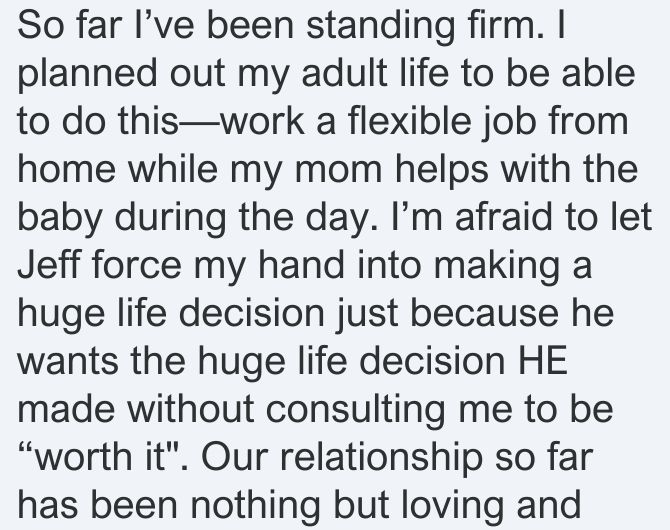Click the word 'mom' in the paragraph
Image resolution: width=670 pixels, height=530 pixels.
(x=338, y=168)
